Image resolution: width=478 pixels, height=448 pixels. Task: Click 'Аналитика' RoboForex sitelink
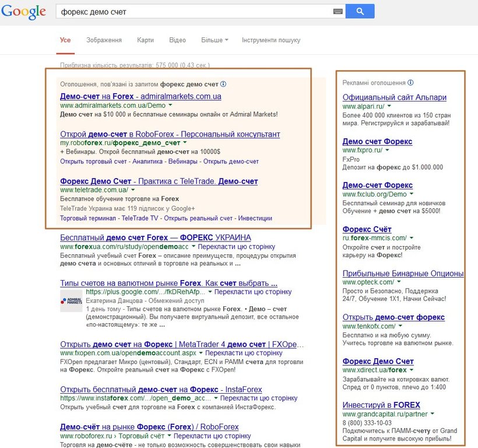(x=147, y=162)
